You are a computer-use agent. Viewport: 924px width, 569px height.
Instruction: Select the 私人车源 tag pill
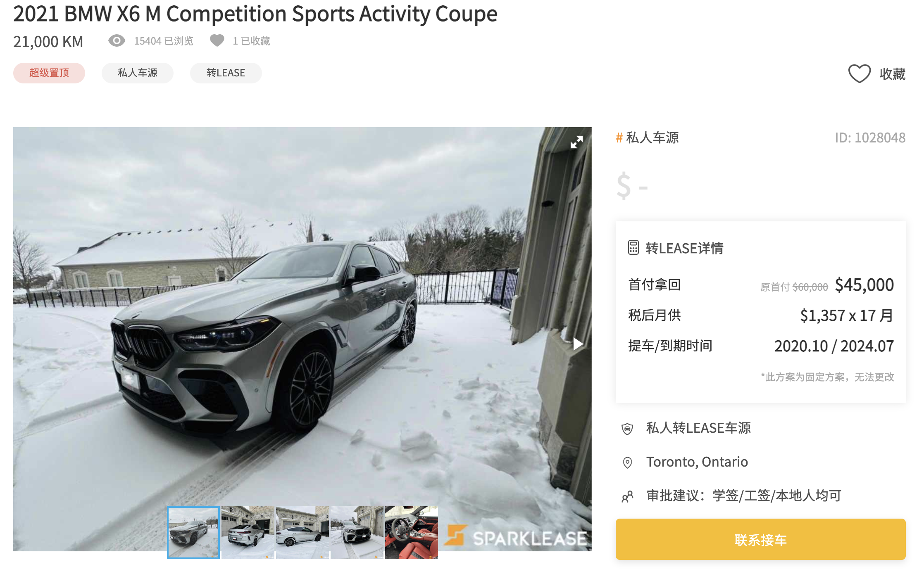coord(138,73)
